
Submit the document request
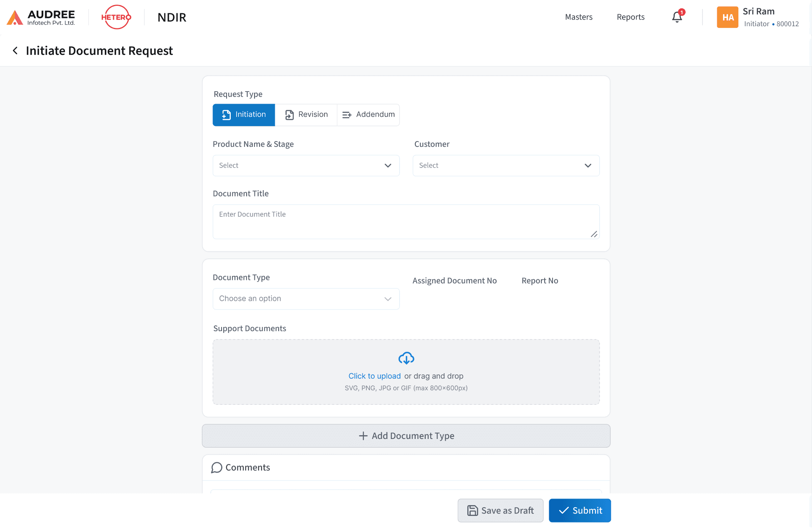pyautogui.click(x=580, y=510)
